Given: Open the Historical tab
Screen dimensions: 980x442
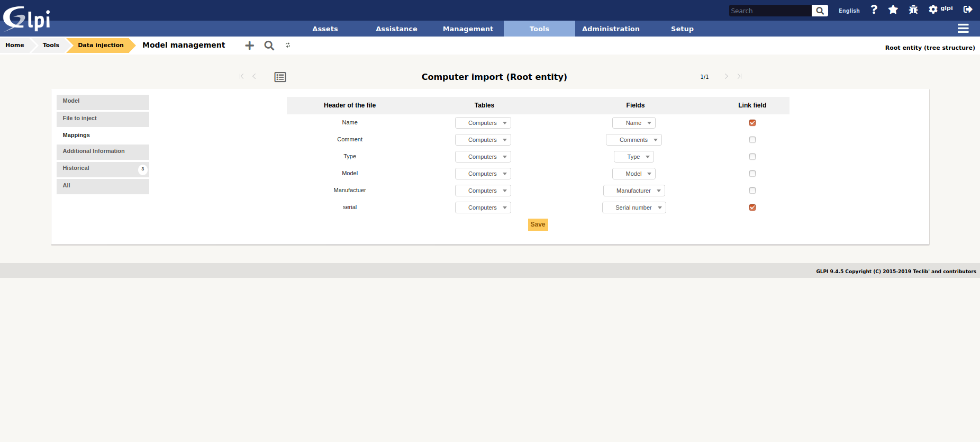Looking at the screenshot, I should click(x=103, y=168).
